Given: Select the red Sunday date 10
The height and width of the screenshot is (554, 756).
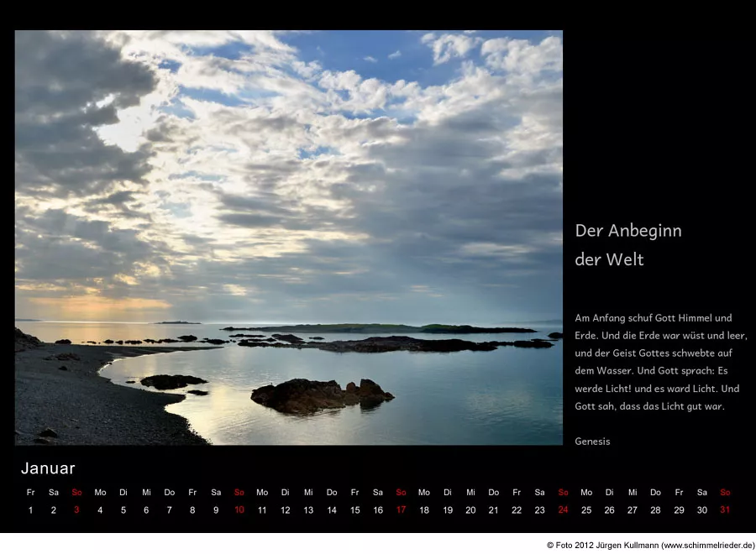Looking at the screenshot, I should click(x=239, y=510).
